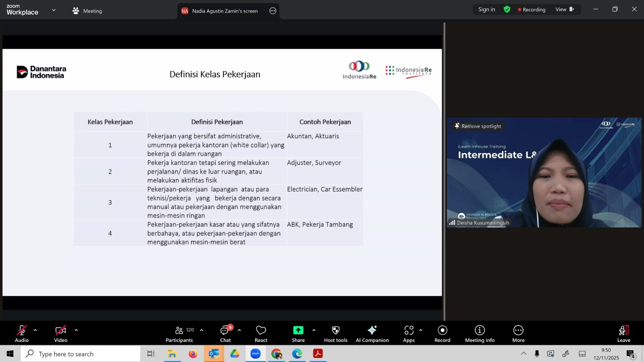
Task: Open the Apps panel
Action: [x=409, y=334]
